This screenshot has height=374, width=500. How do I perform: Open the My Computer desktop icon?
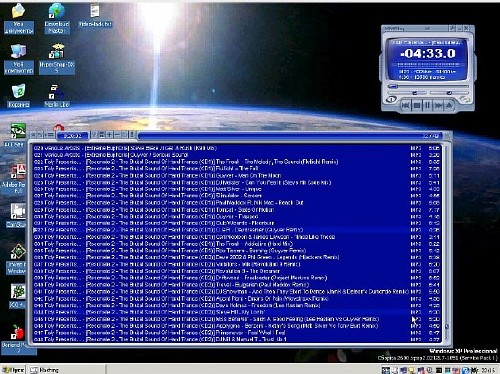[x=19, y=59]
